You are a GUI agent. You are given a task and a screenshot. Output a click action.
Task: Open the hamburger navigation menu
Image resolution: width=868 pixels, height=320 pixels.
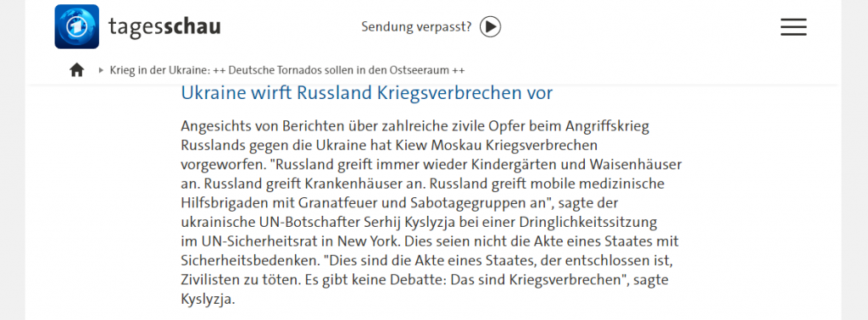click(x=793, y=26)
